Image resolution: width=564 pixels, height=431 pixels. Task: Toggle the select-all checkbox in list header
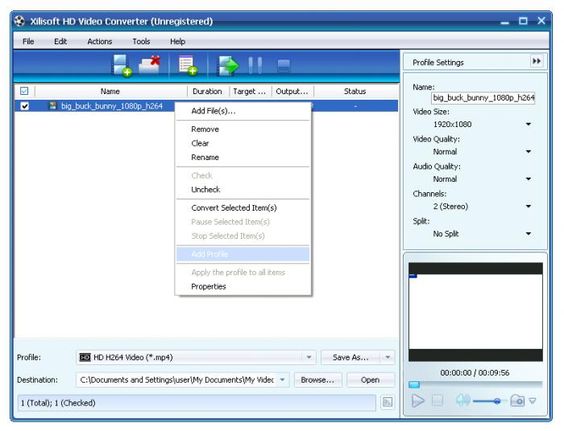pyautogui.click(x=24, y=91)
